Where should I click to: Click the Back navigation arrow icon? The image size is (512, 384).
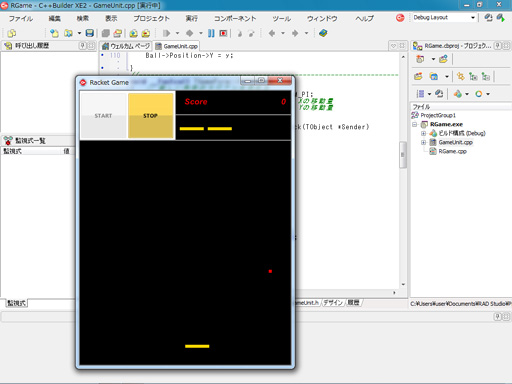[272, 33]
